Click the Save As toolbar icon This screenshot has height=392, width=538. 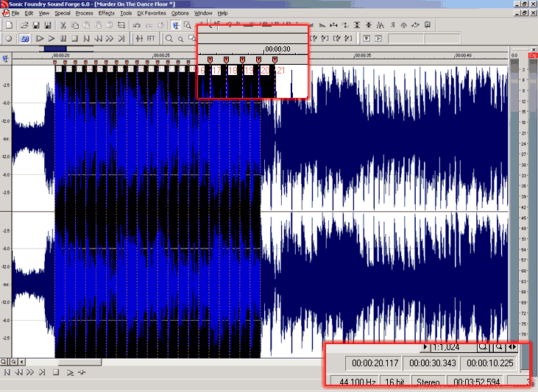48,25
